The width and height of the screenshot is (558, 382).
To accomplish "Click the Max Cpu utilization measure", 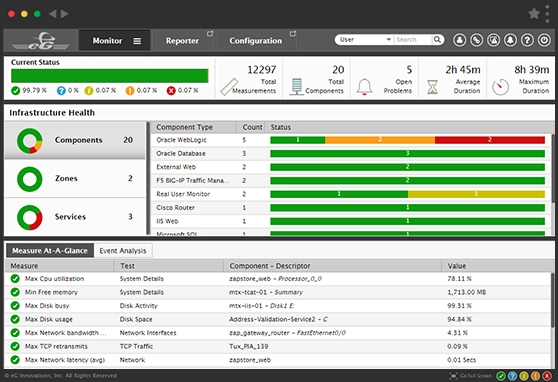I will click(54, 279).
